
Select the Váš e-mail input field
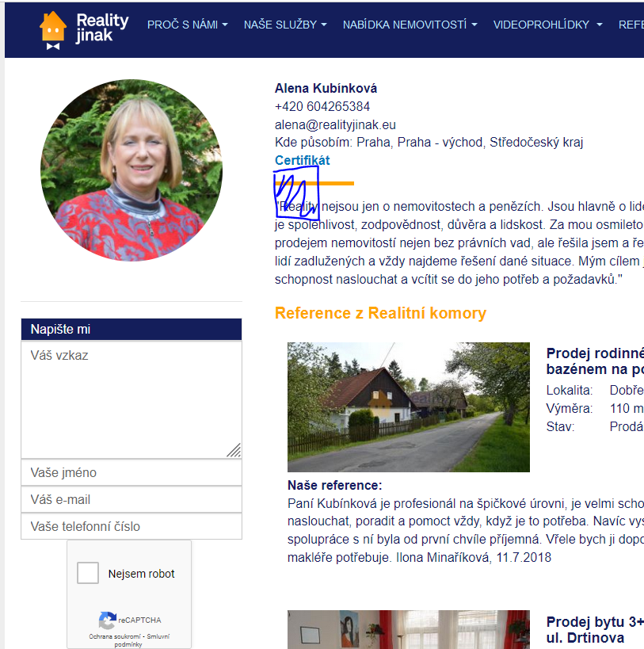131,499
